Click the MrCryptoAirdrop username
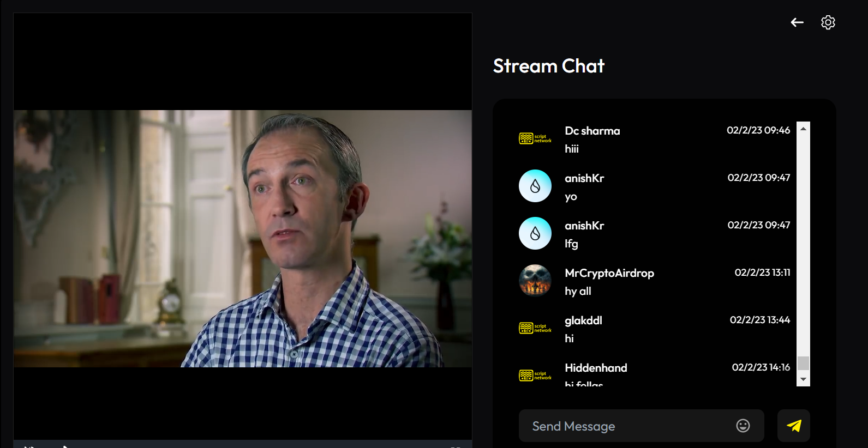Screen dimensions: 868x448 click(609, 273)
